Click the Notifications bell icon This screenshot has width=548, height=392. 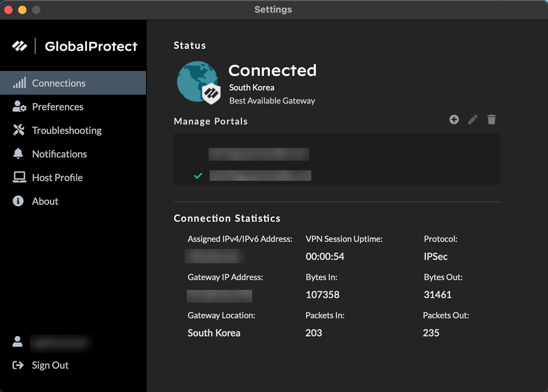(x=18, y=154)
